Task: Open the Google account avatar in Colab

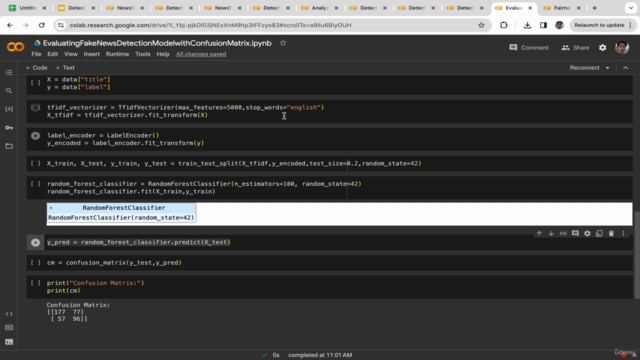Action: [622, 48]
